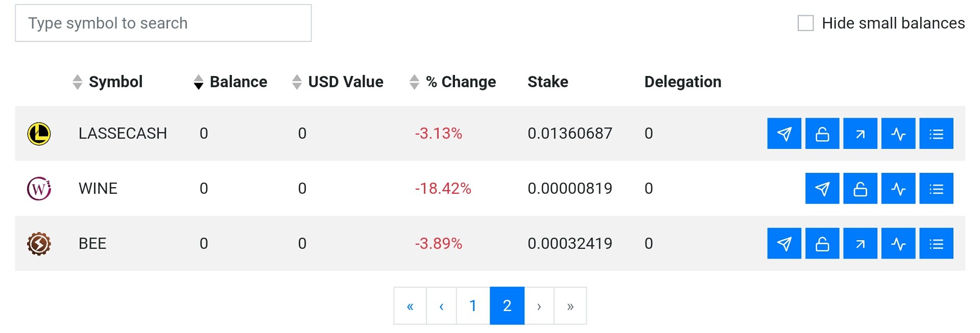Enable the Hide small balances checkbox
980x333 pixels.
coord(805,23)
